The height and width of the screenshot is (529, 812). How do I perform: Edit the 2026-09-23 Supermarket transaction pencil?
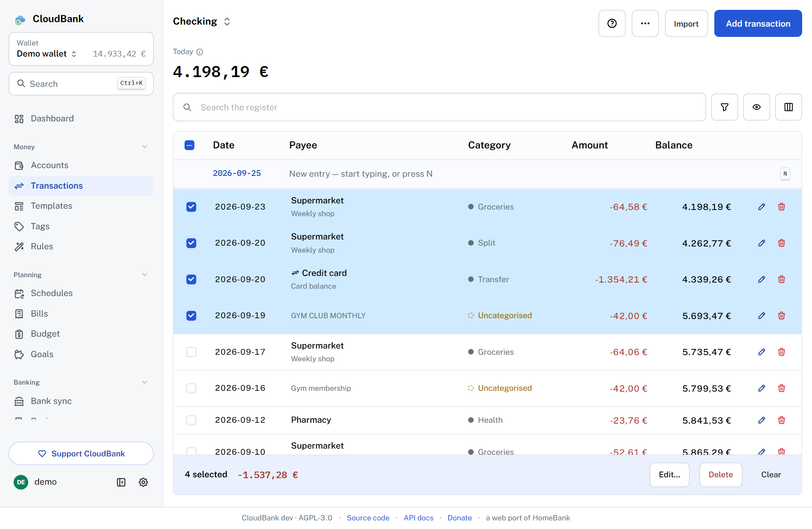[762, 207]
